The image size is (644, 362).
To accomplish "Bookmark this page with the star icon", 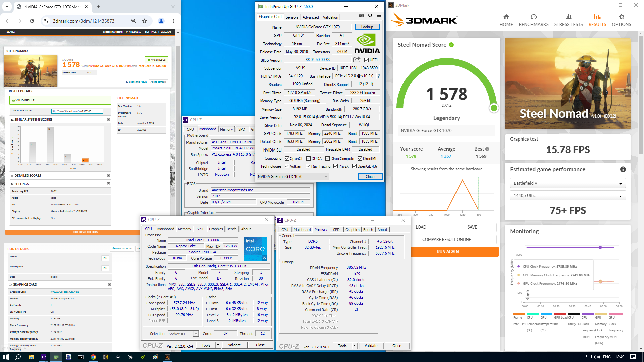I will pos(145,21).
